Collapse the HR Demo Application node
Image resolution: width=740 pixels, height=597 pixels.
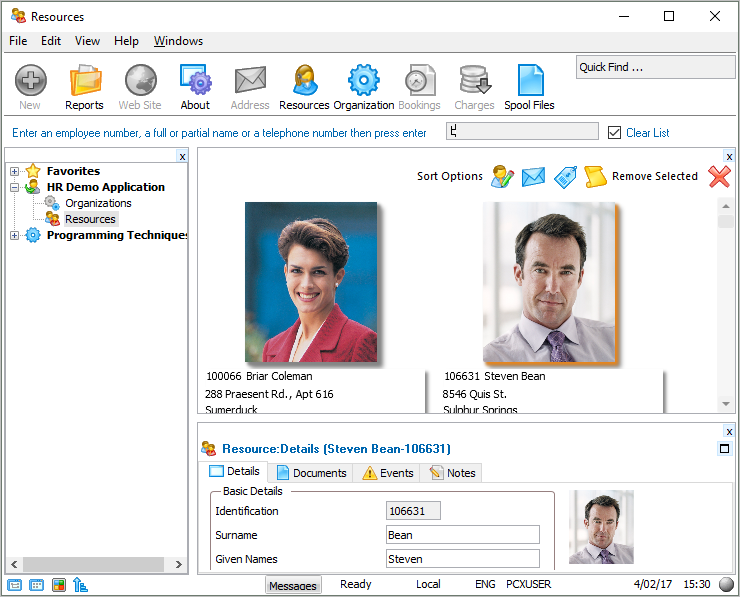[15, 187]
